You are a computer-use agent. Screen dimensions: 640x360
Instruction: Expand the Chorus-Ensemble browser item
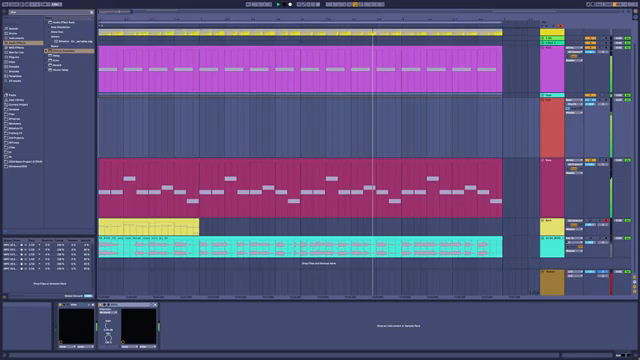pos(46,51)
